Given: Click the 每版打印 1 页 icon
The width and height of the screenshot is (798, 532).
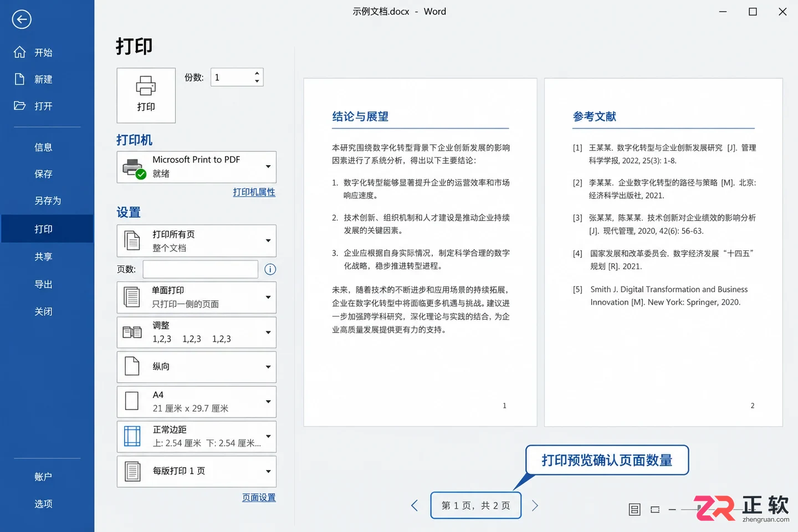Looking at the screenshot, I should point(132,471).
